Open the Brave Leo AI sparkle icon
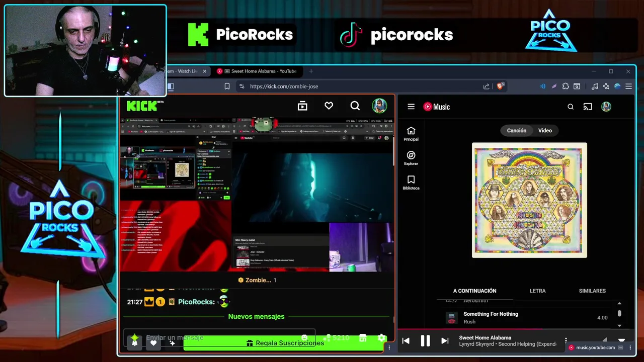Viewport: 644px width, 362px height. tap(606, 86)
